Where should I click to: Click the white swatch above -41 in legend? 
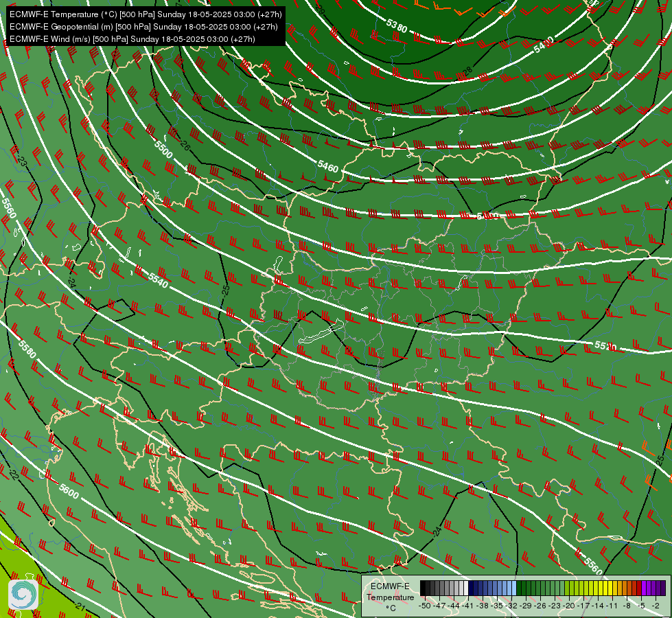[x=466, y=588]
